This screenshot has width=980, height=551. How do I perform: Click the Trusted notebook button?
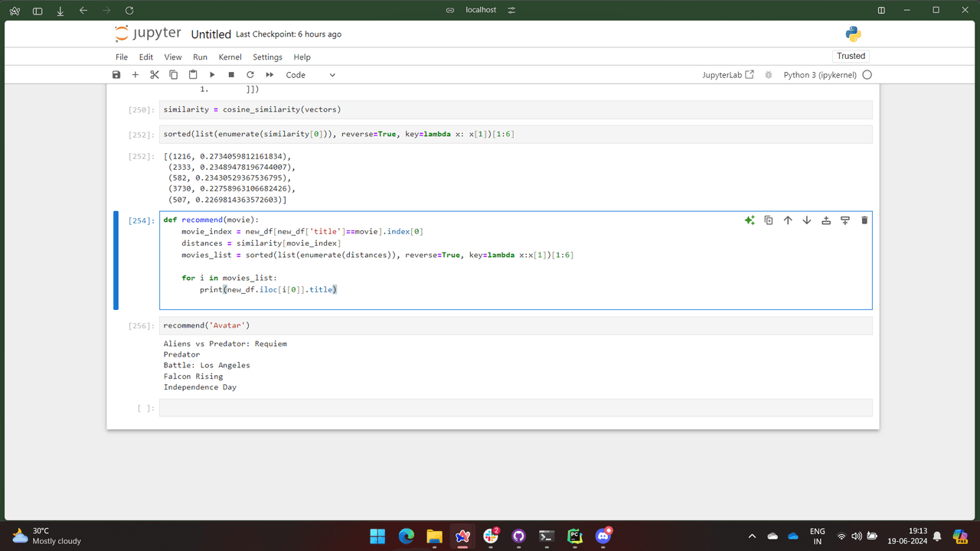coord(851,56)
